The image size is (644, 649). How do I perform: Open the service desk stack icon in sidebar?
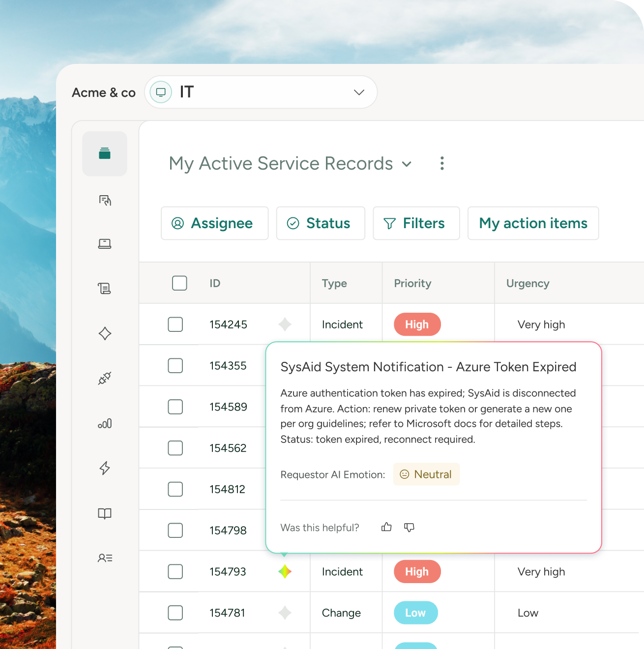(105, 153)
